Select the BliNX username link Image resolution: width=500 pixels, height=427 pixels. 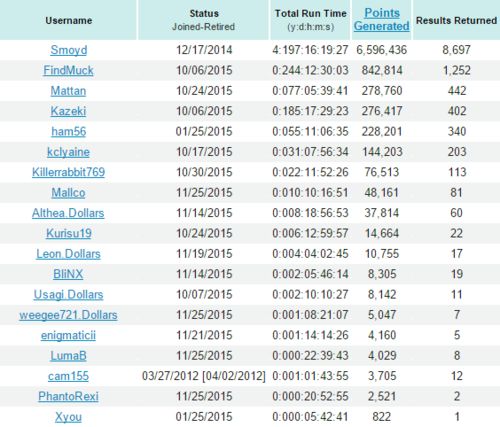[x=68, y=274]
